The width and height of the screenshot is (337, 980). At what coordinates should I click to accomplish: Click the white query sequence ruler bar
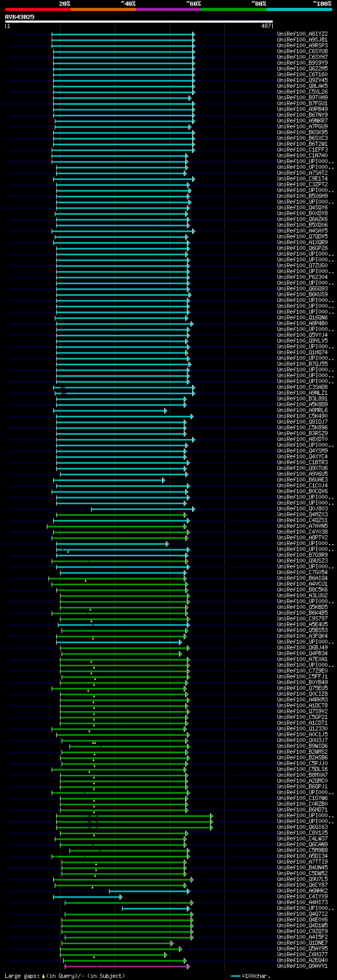[x=139, y=22]
